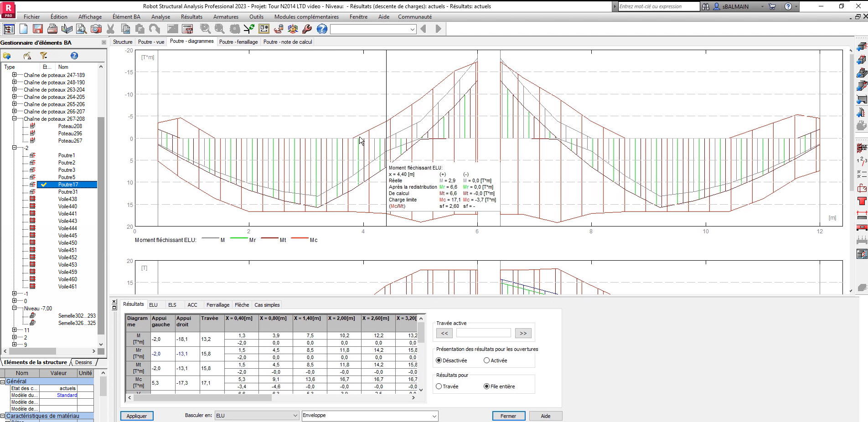Image resolution: width=868 pixels, height=422 pixels.
Task: Enable the Activée radio button for openings
Action: [x=486, y=360]
